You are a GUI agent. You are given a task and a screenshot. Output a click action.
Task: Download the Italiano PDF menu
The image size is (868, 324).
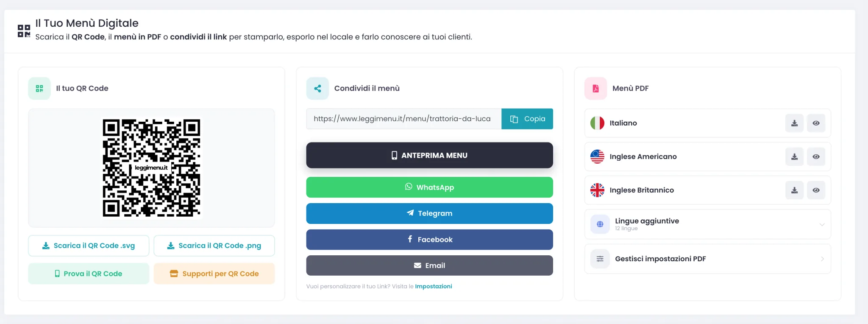click(794, 123)
